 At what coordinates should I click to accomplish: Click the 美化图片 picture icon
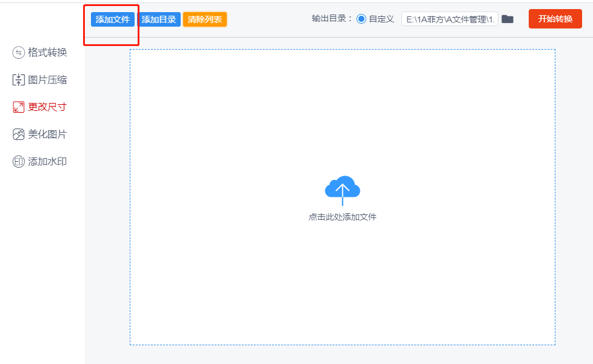(19, 134)
